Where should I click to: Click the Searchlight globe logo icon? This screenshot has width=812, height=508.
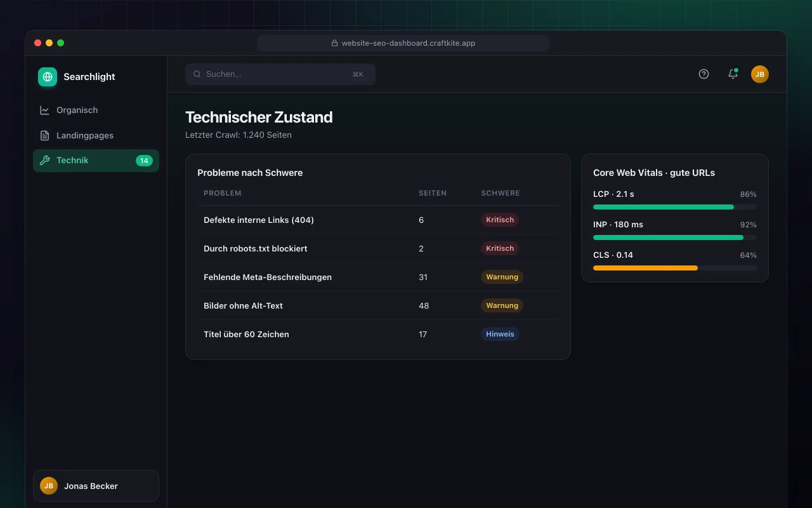(x=48, y=77)
